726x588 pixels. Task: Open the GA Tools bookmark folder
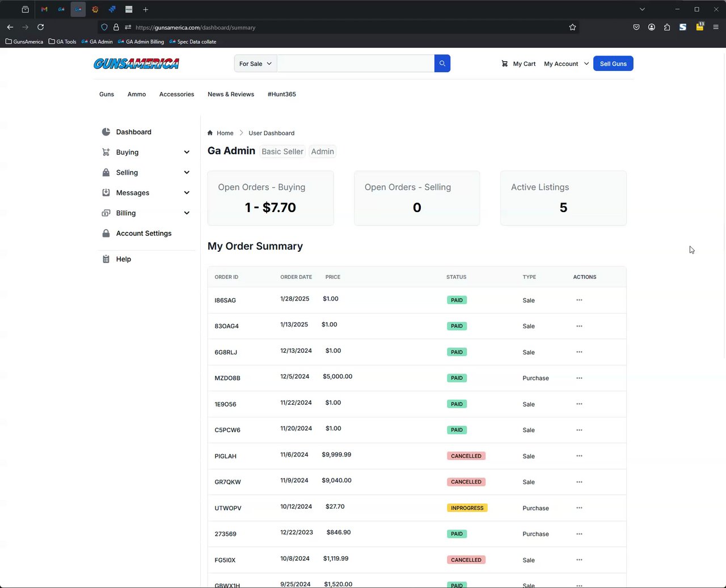[62, 41]
